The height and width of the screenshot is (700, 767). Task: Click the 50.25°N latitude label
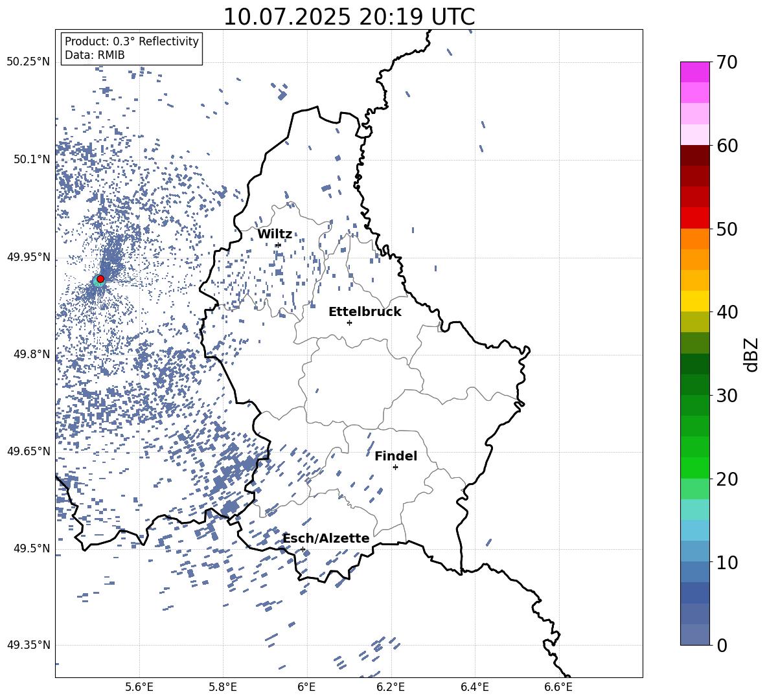click(29, 62)
